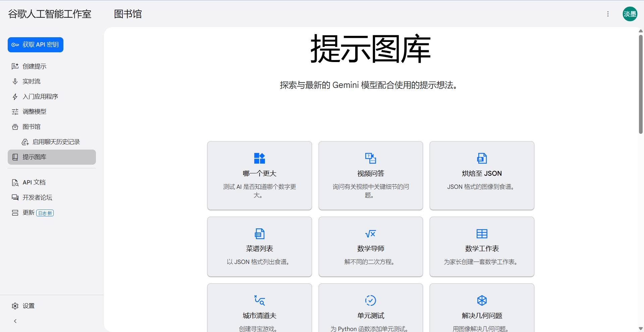Click the 视频问答 card icon

370,158
